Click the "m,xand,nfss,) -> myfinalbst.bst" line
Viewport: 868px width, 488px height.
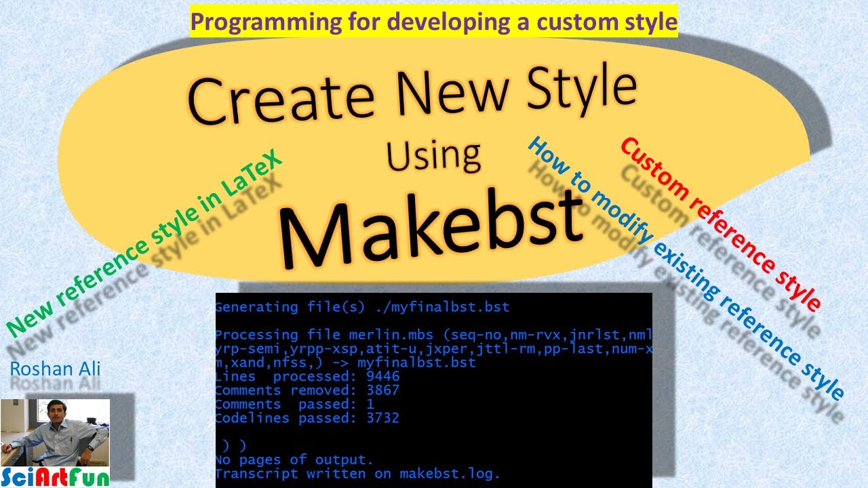(x=345, y=363)
